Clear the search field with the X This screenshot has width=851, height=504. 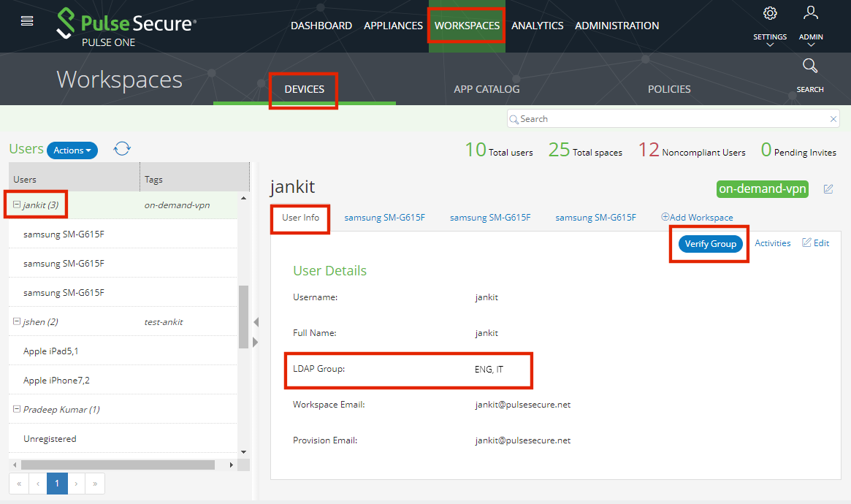coord(833,119)
